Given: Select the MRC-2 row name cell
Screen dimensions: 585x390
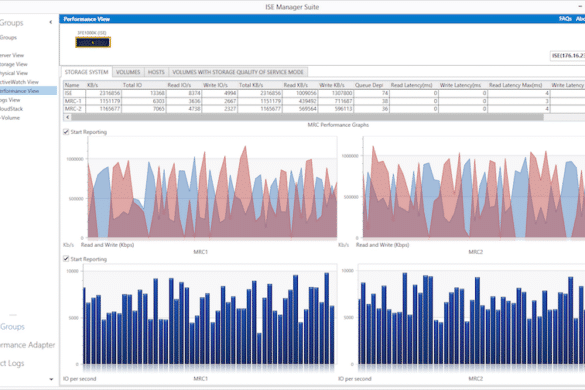Looking at the screenshot, I should [74, 109].
